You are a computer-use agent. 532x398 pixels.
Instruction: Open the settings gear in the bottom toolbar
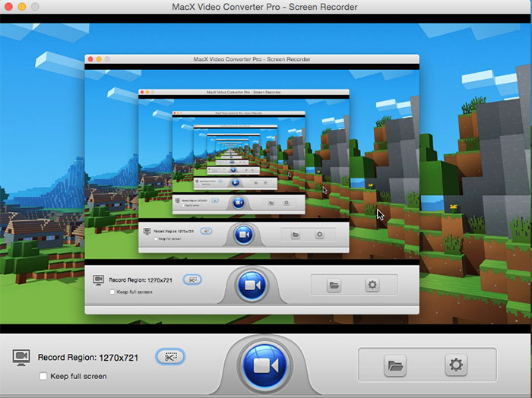point(456,365)
